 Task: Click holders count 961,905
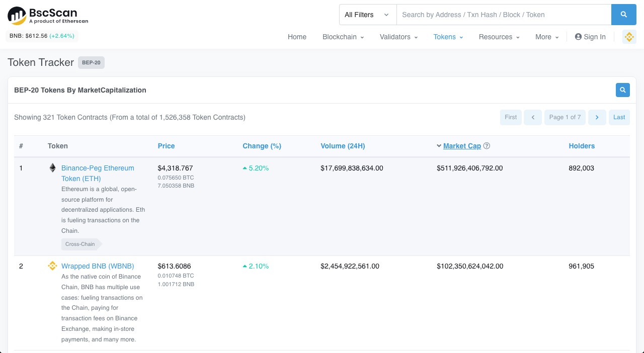tap(581, 266)
